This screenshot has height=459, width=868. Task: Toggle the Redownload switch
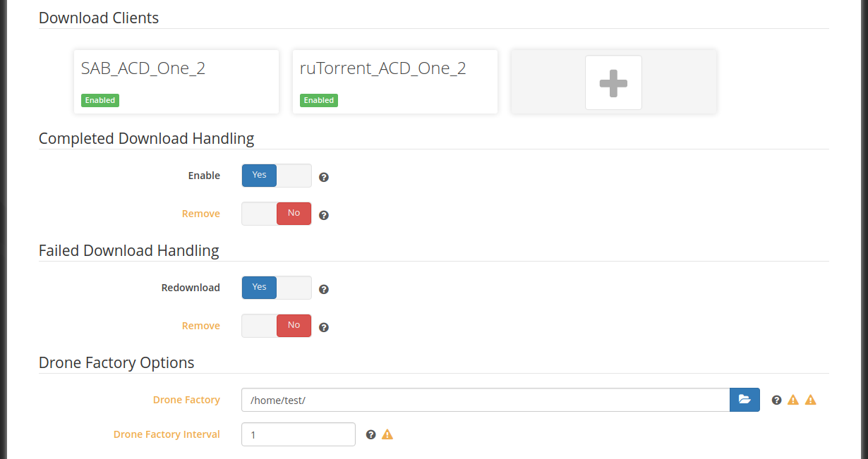coord(277,288)
